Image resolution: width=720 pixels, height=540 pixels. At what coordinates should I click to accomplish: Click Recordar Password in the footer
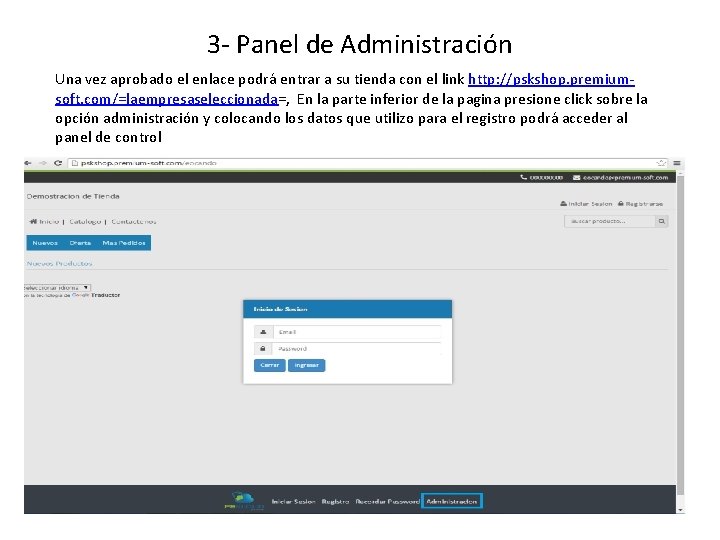[388, 501]
